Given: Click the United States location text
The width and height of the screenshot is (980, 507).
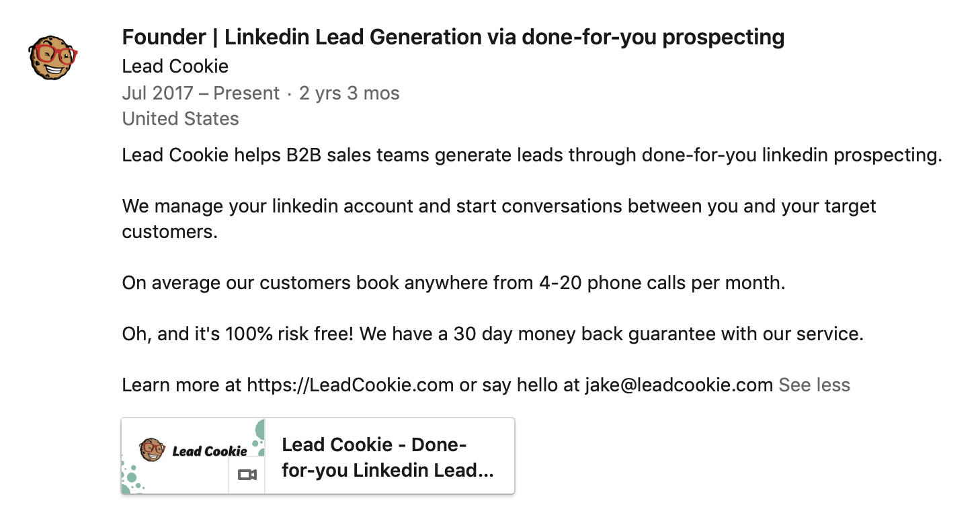Looking at the screenshot, I should [180, 119].
